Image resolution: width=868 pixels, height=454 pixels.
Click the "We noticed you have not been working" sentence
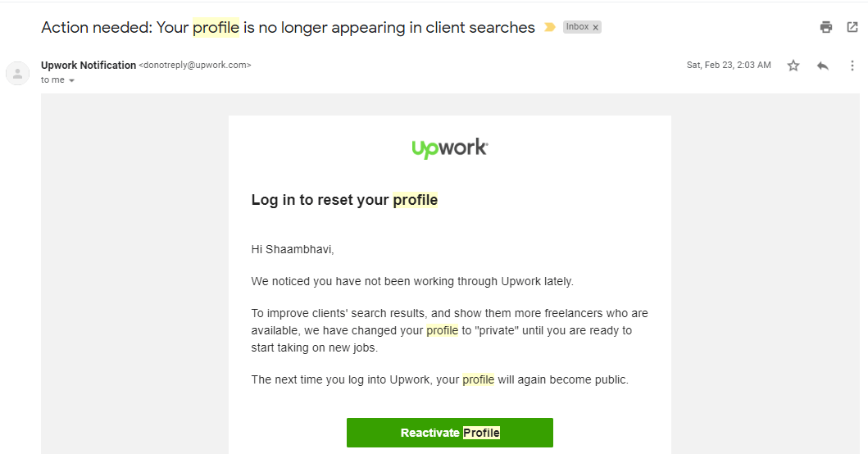click(412, 281)
